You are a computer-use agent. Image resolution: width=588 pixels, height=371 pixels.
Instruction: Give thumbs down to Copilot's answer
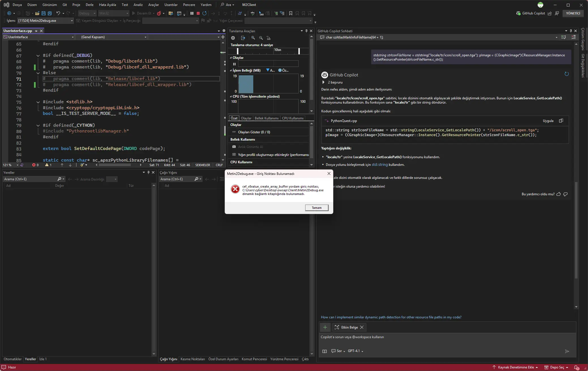(566, 194)
